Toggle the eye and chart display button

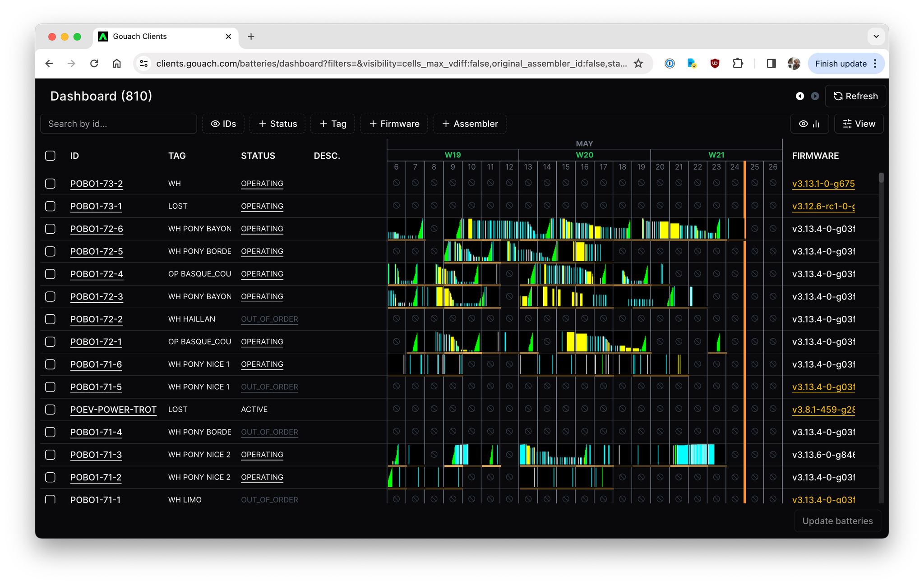809,124
